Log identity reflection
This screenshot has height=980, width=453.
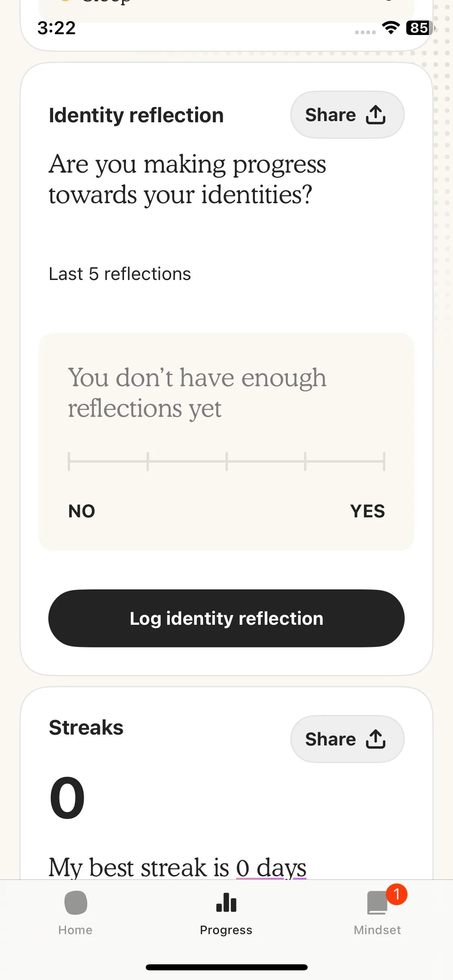coord(226,618)
